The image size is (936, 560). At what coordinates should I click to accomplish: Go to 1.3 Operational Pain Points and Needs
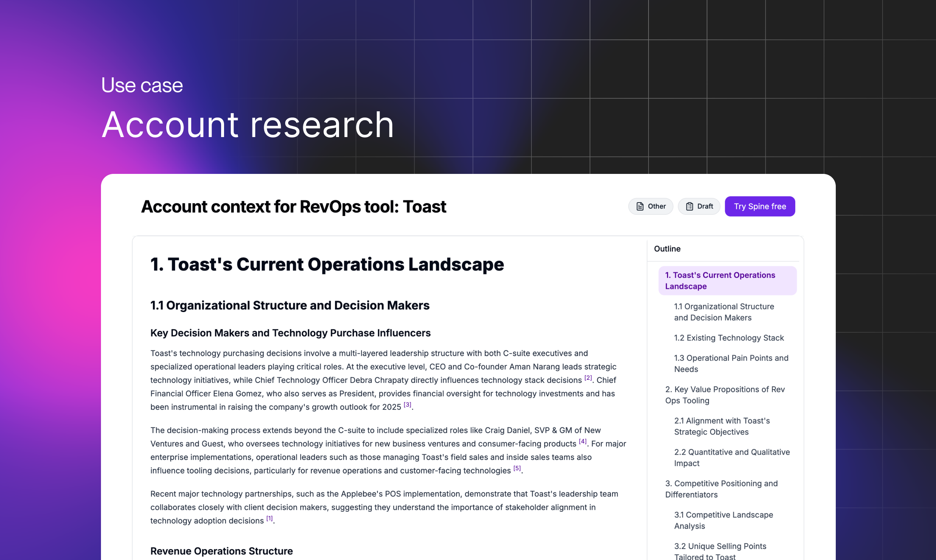[731, 363]
